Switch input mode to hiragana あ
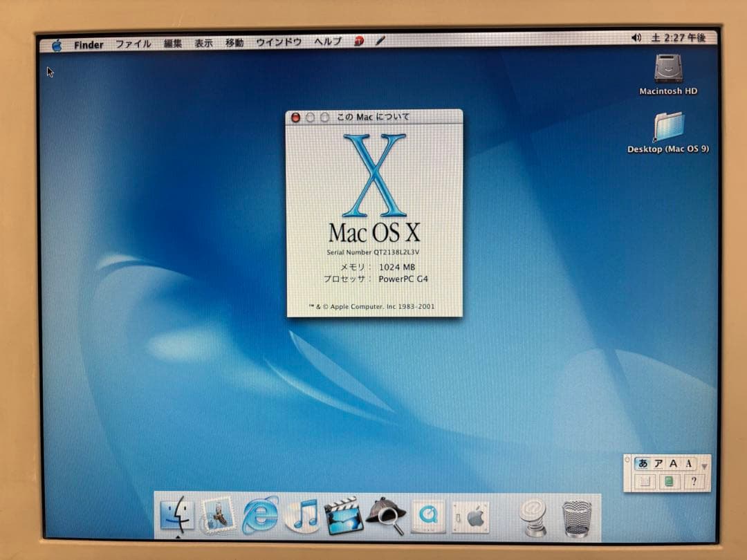The width and height of the screenshot is (747, 560). click(x=643, y=463)
